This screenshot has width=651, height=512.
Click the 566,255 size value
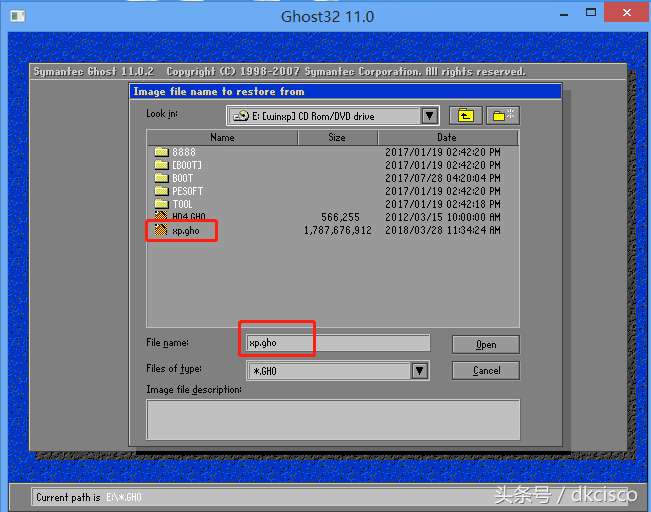pyautogui.click(x=340, y=217)
